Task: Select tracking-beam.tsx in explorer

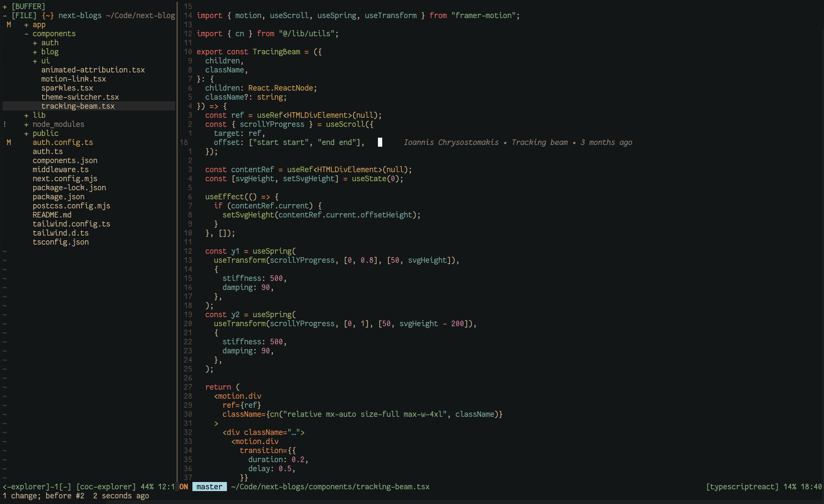Action: coord(78,106)
